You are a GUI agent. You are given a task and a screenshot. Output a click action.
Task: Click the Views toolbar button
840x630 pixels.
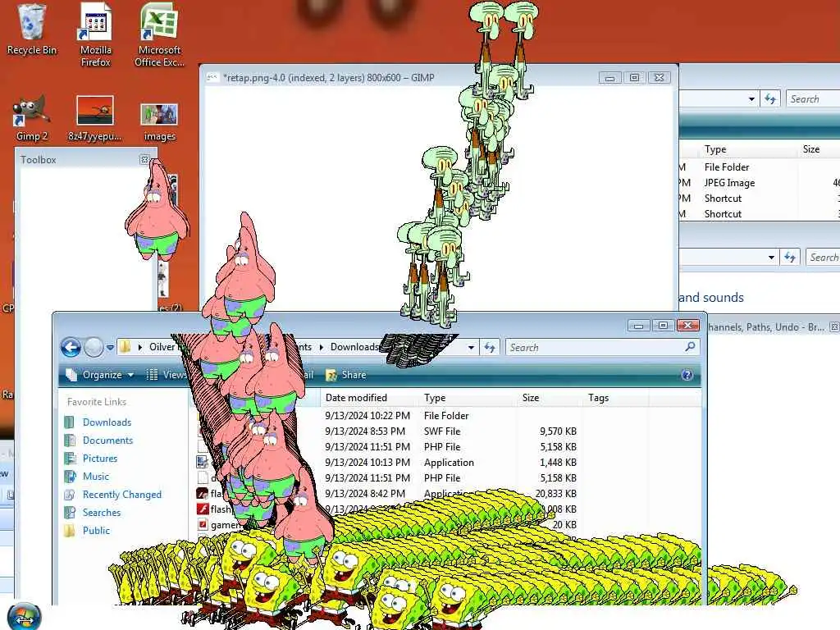click(x=167, y=374)
